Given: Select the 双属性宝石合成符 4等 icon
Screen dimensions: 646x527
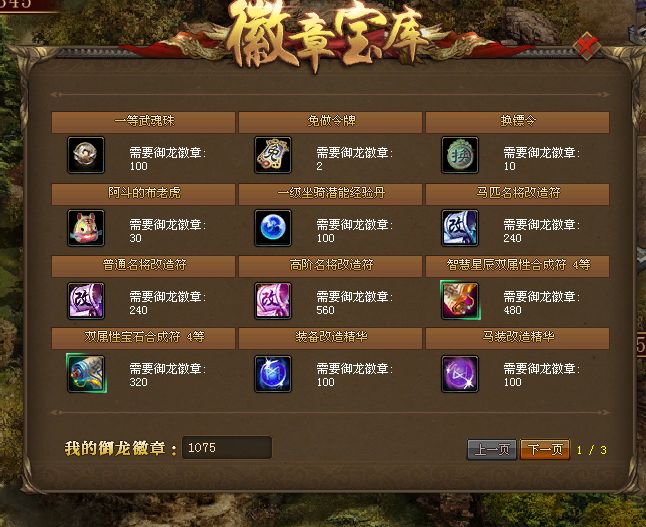Looking at the screenshot, I should pyautogui.click(x=86, y=373).
